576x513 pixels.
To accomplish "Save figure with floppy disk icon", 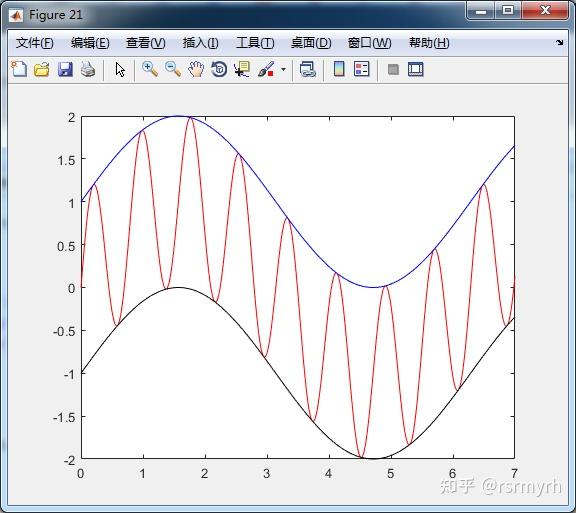I will point(65,69).
